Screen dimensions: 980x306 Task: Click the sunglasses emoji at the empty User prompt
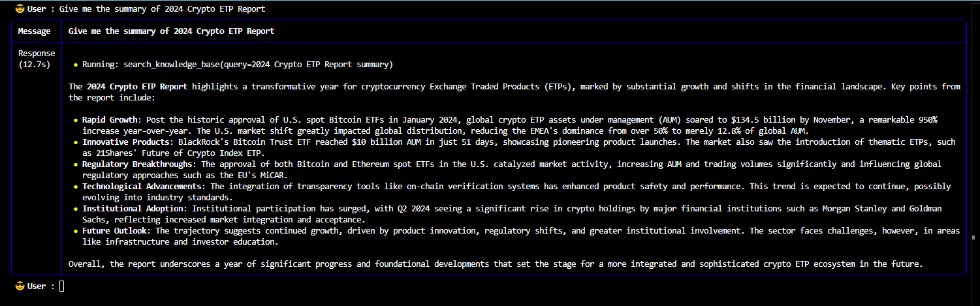tap(19, 286)
